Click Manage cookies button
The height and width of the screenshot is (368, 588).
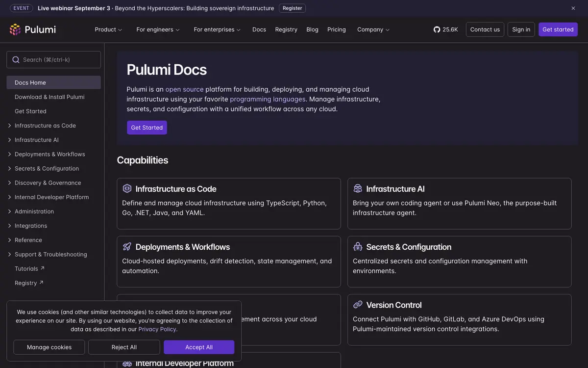point(49,347)
